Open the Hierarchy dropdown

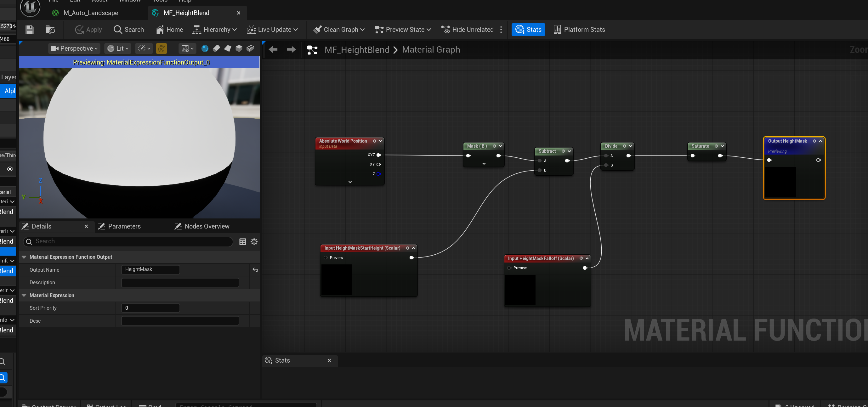coord(215,30)
